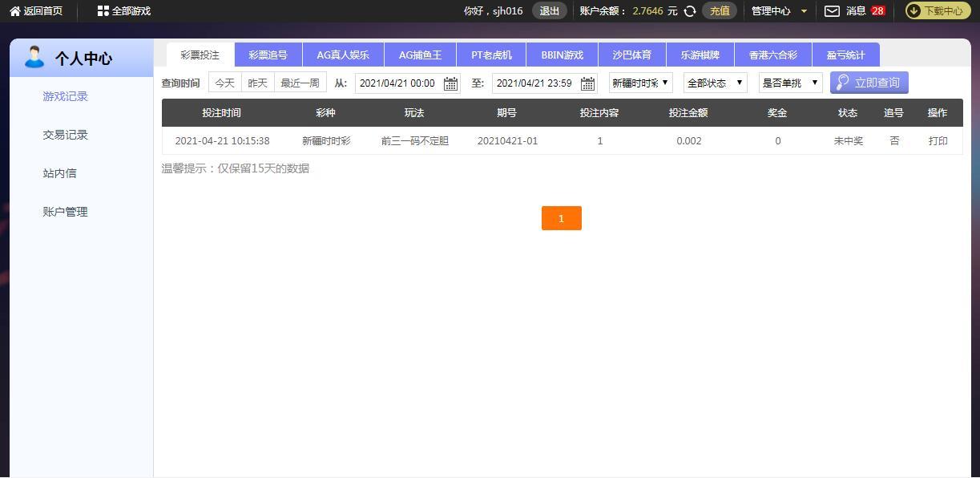This screenshot has height=478, width=980.
Task: Click the start date field 2021/04/21 00:00
Action: point(397,83)
